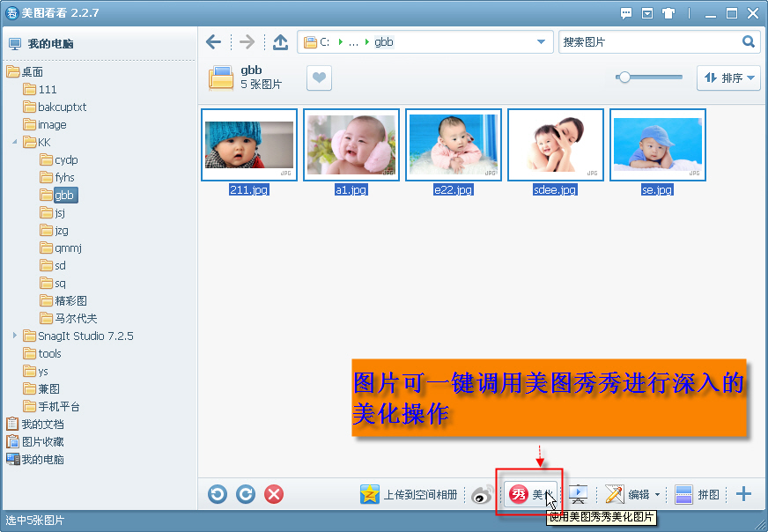Add gbb folder to favorites with heart button
Screen dimensions: 768x532
click(x=320, y=78)
